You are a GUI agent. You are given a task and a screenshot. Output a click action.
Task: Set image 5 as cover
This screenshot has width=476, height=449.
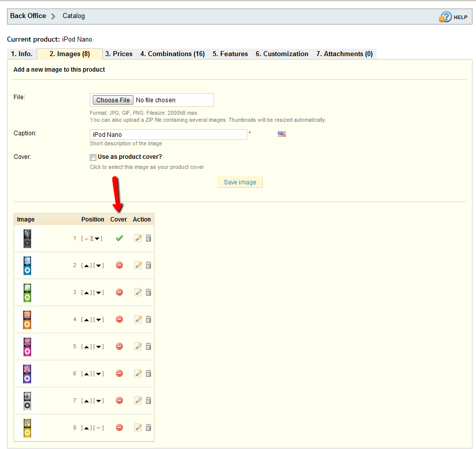(119, 346)
